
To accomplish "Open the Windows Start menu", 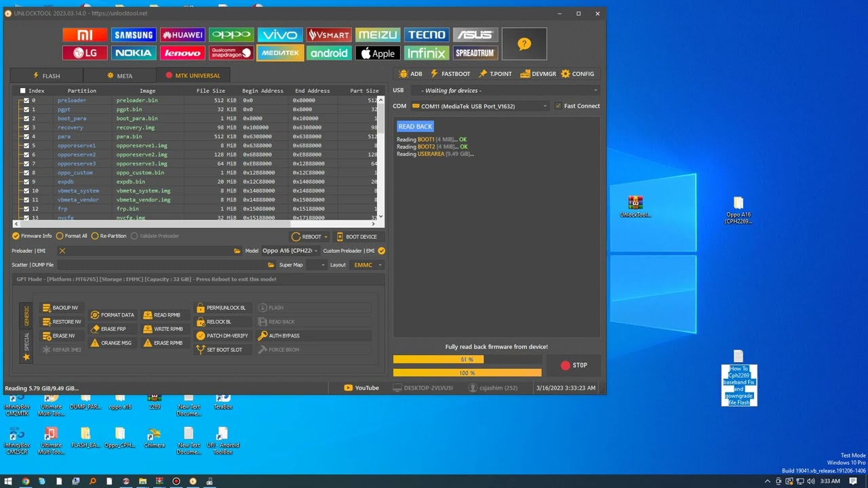I will tap(8, 481).
